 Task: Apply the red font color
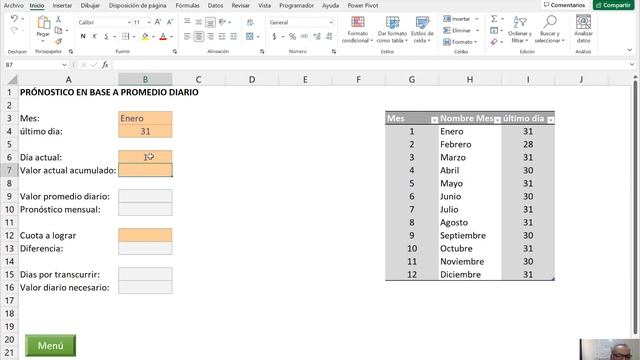(x=163, y=37)
